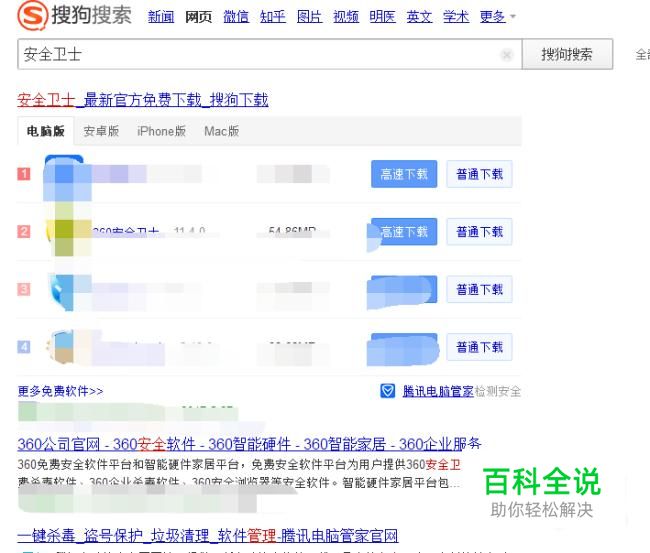Screen dimensions: 650x553
Task: Click 高速下载 for item 2
Action: click(x=404, y=231)
